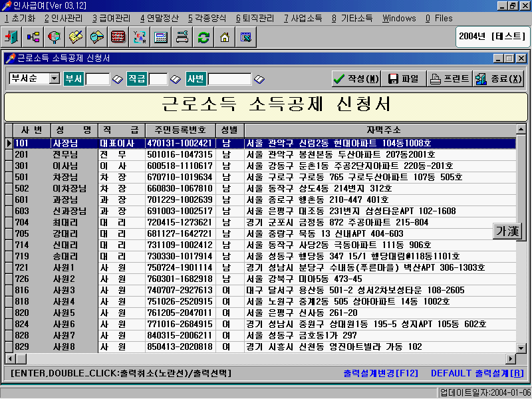Screen dimensions: 532x399
Task: Open the 부서순 sort order dropdown
Action: 53,78
